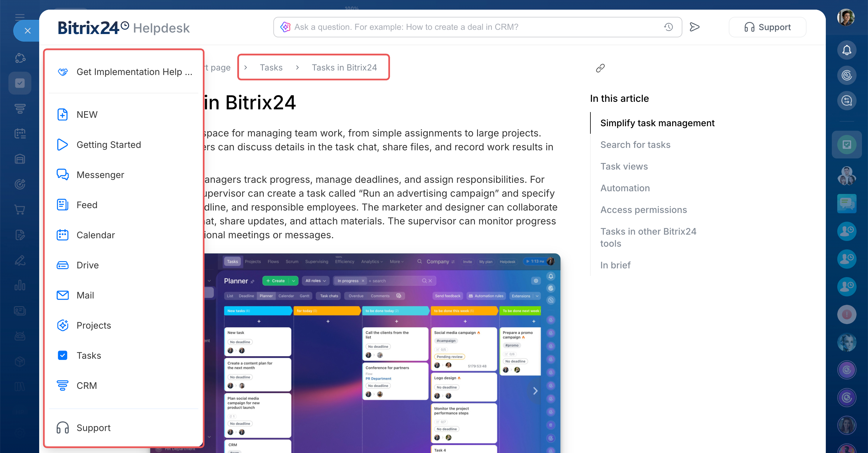Click the Projects icon in Helpdesk menu
The image size is (868, 453).
(63, 325)
